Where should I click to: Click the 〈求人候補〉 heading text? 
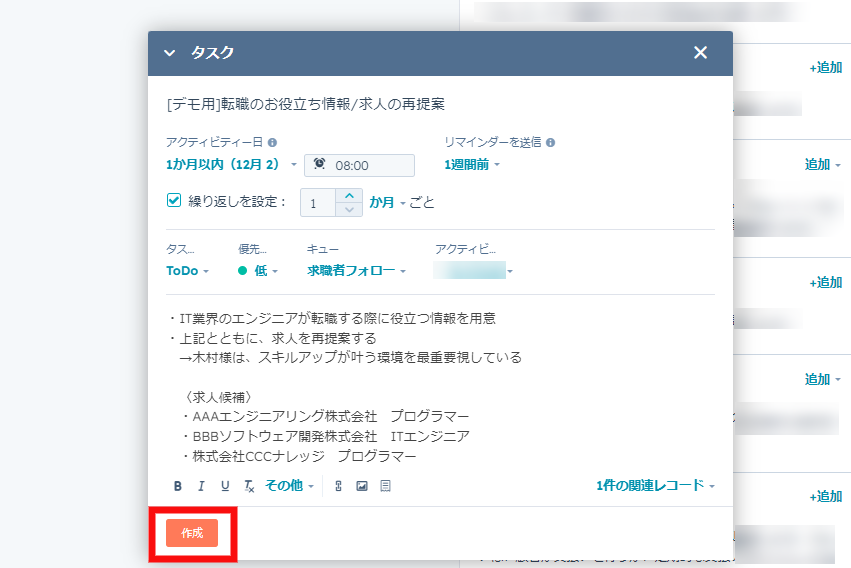pos(219,397)
